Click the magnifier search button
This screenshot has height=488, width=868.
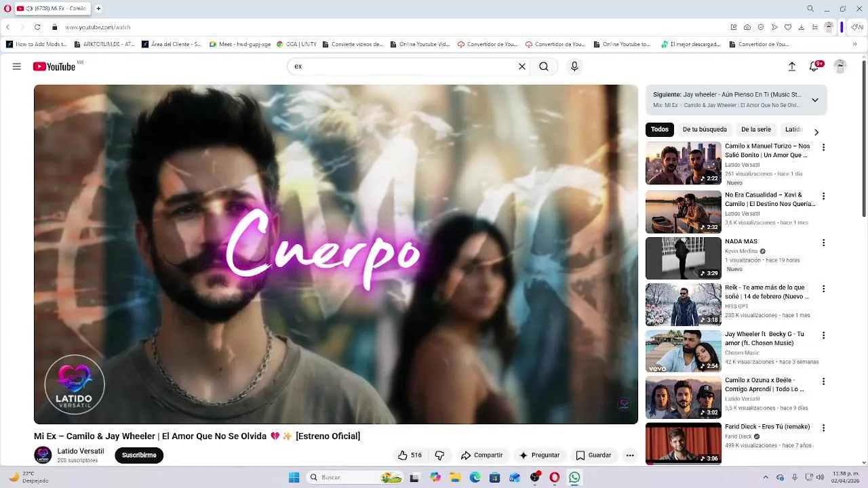click(x=544, y=66)
